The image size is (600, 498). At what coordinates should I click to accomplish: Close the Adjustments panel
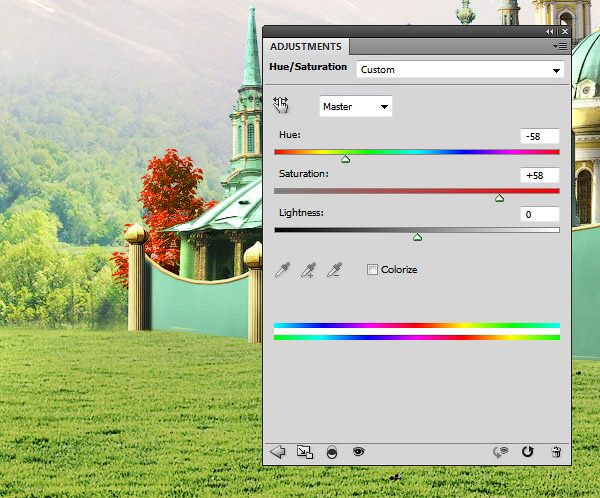click(565, 32)
